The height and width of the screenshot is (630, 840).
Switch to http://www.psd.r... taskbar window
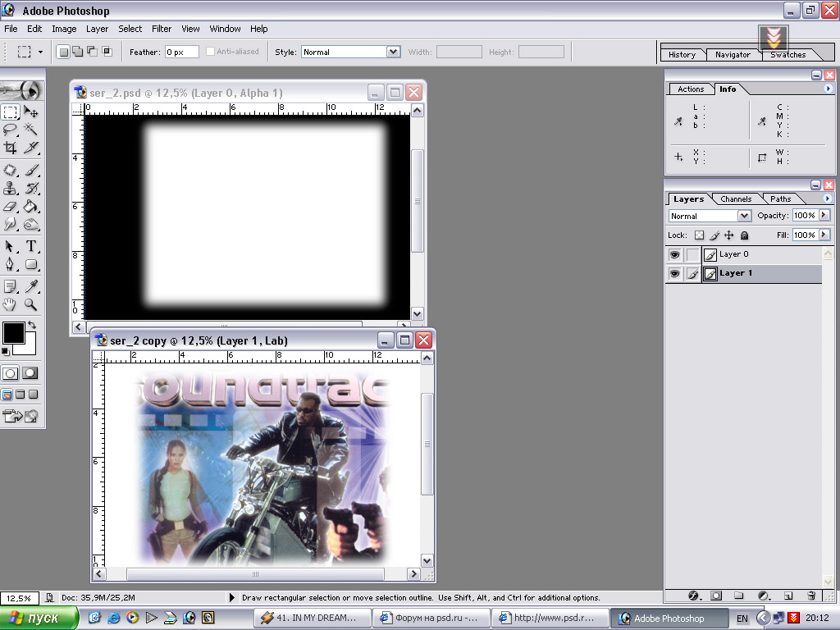click(550, 619)
